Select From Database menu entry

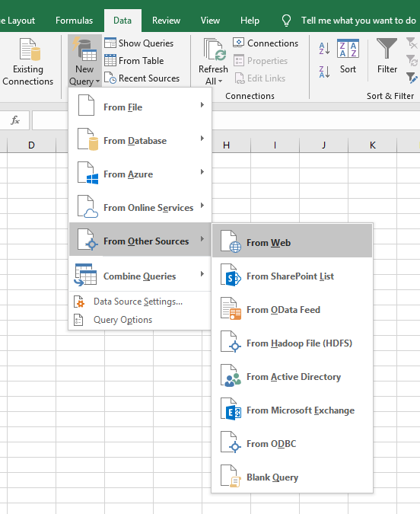(x=140, y=141)
